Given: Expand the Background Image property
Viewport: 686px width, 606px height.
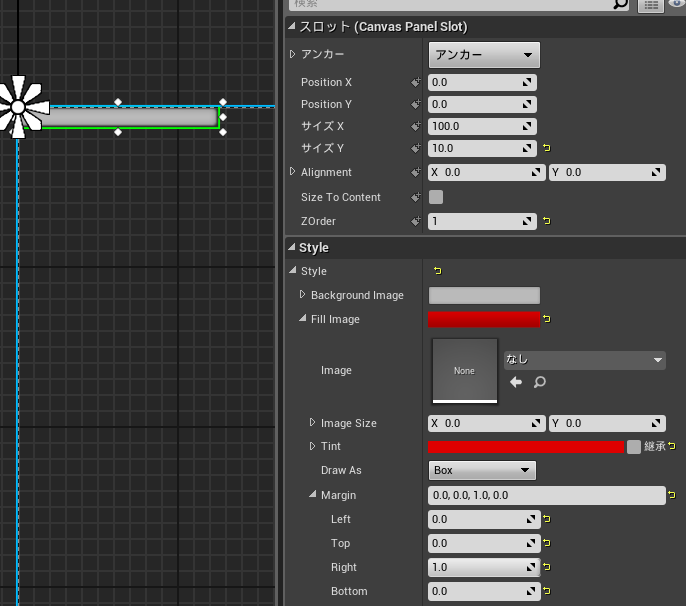Looking at the screenshot, I should pyautogui.click(x=302, y=294).
